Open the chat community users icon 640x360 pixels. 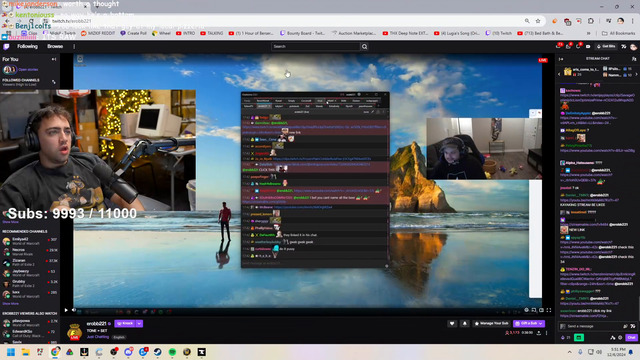[634, 59]
